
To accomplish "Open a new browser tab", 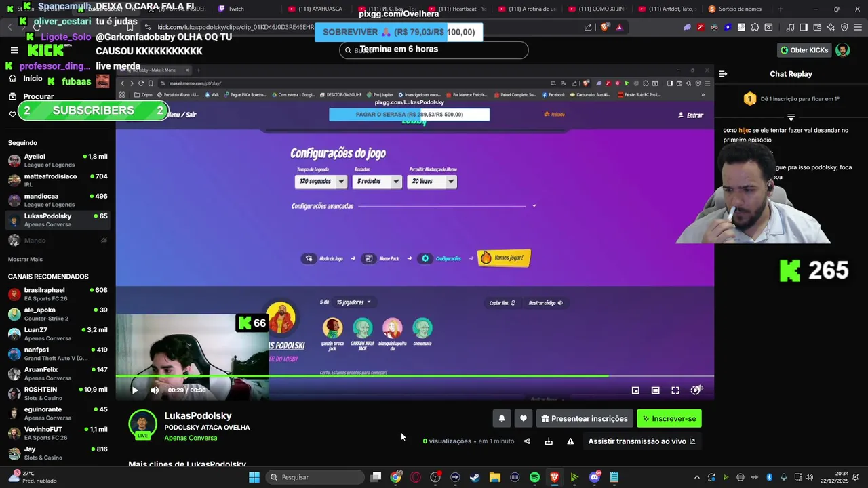I will coord(781,9).
